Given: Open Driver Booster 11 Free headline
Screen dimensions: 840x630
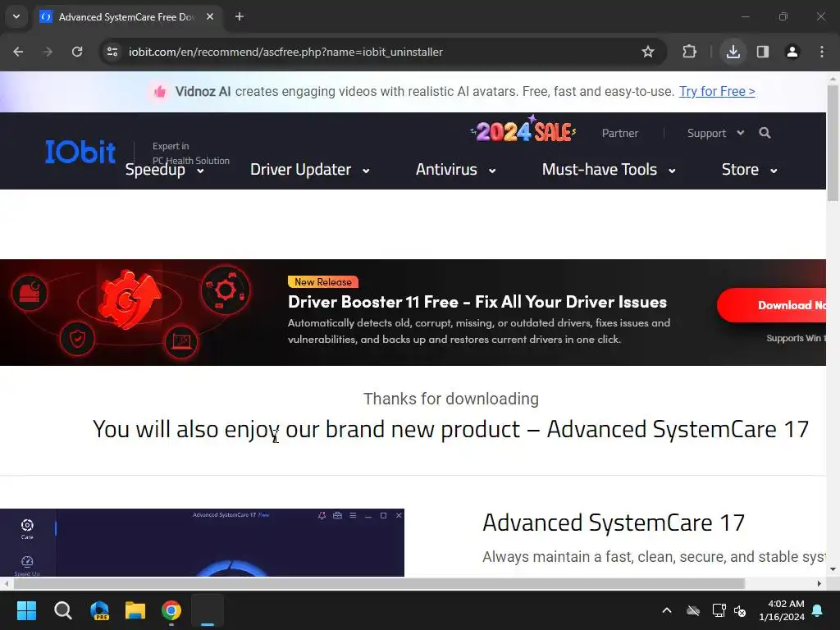Looking at the screenshot, I should [x=477, y=302].
